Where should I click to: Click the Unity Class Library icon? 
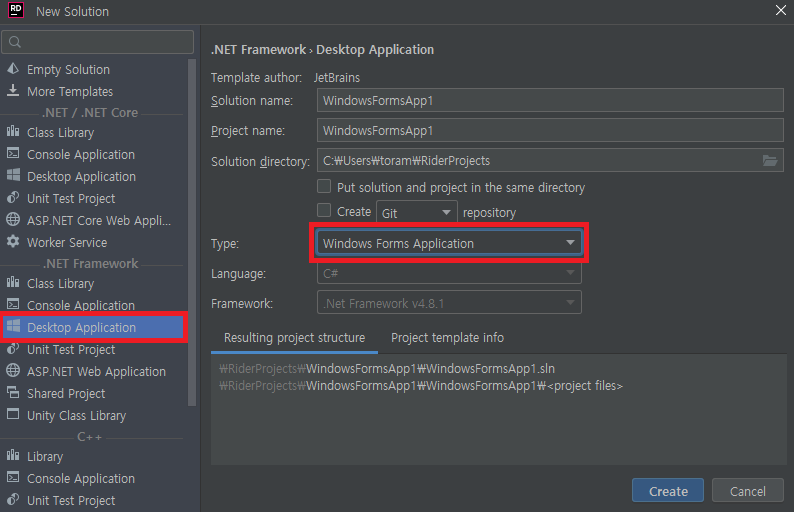[13, 414]
